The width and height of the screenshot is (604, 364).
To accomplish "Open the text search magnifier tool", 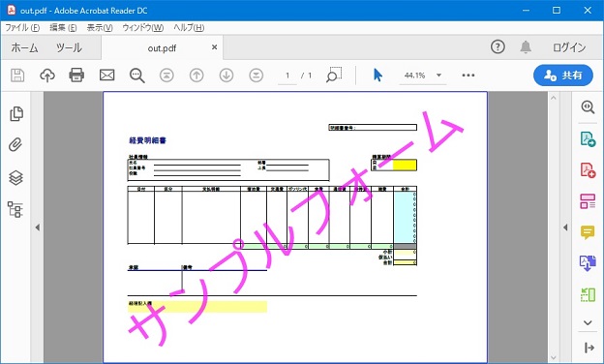I will point(136,76).
